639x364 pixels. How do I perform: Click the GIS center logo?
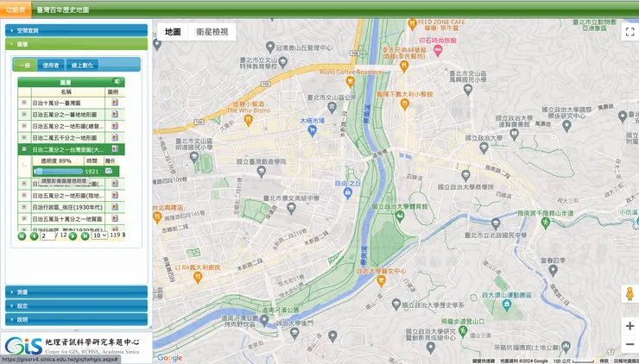(73, 346)
